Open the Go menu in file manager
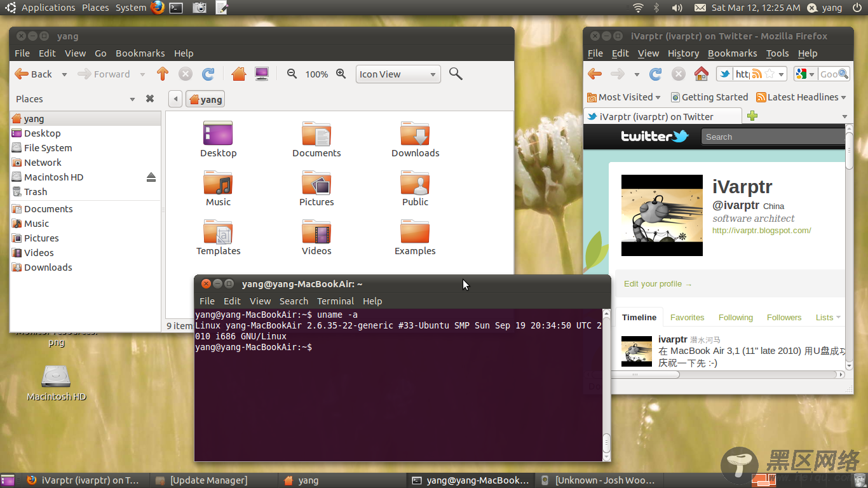This screenshot has width=868, height=488. point(100,53)
